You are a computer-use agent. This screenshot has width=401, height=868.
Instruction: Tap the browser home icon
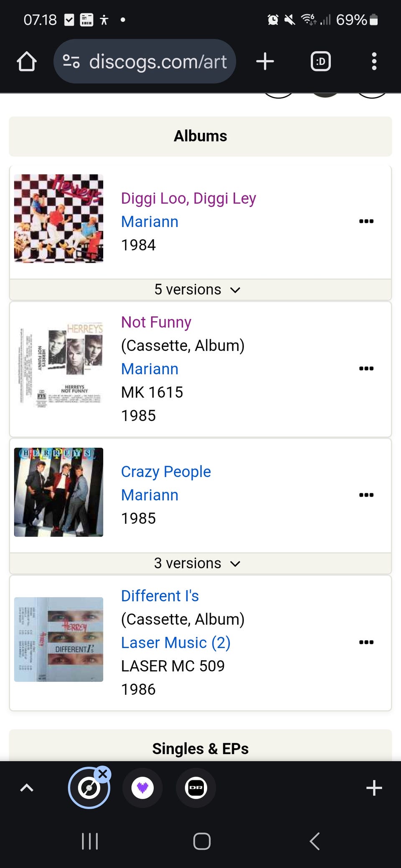[x=27, y=61]
